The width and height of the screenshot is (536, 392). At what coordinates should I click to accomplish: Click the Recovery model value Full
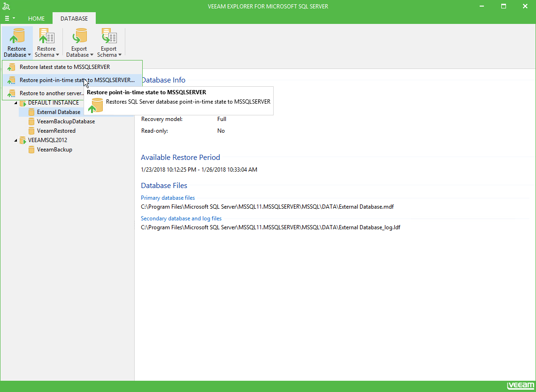(x=222, y=119)
